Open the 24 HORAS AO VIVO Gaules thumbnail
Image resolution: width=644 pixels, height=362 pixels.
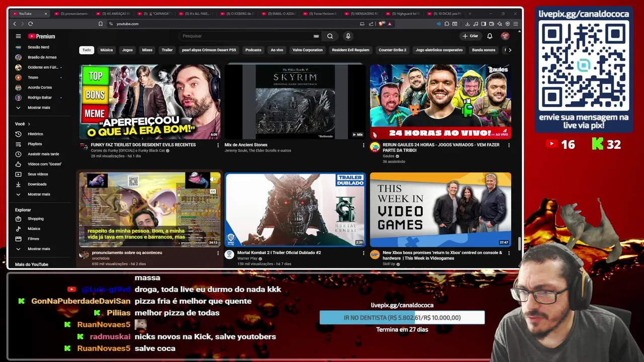[440, 102]
